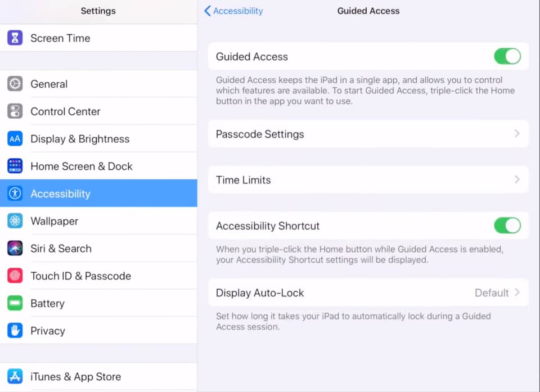Screen dimensions: 540x392
Task: Tap the Touch ID fingerprint icon
Action: 15,276
